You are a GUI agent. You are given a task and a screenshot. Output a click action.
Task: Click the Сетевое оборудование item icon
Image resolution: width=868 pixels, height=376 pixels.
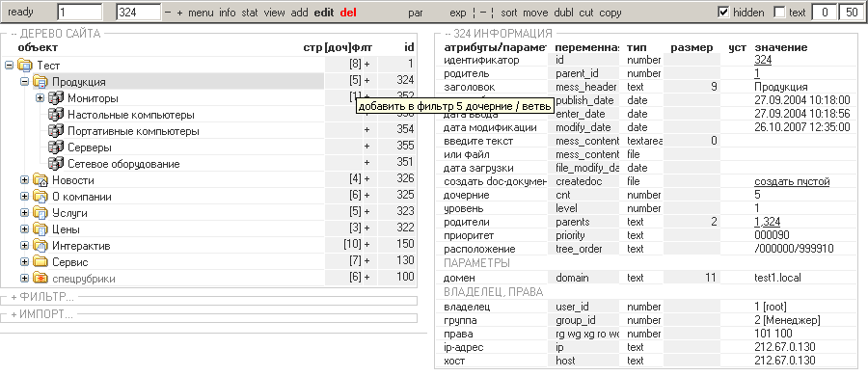56,164
